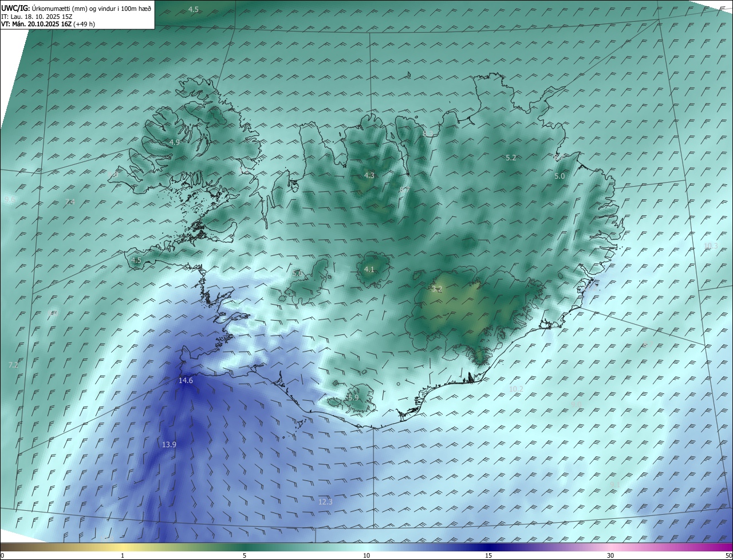
Task: Click the 5 tick on the colour scale
Action: click(x=245, y=555)
